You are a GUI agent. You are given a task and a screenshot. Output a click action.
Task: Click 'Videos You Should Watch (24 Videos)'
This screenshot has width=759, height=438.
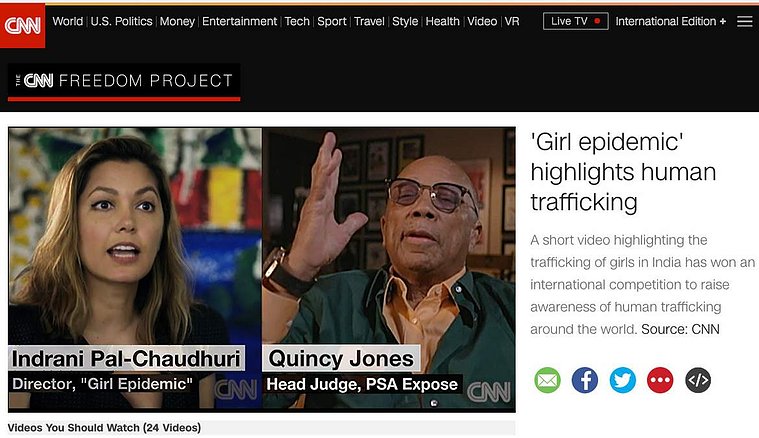(x=104, y=428)
